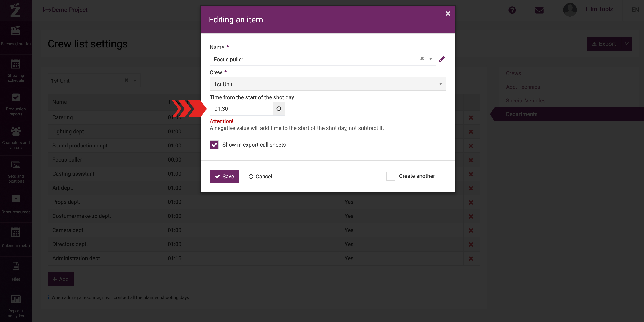644x322 pixels.
Task: Select the Departments tab
Action: coord(568,114)
